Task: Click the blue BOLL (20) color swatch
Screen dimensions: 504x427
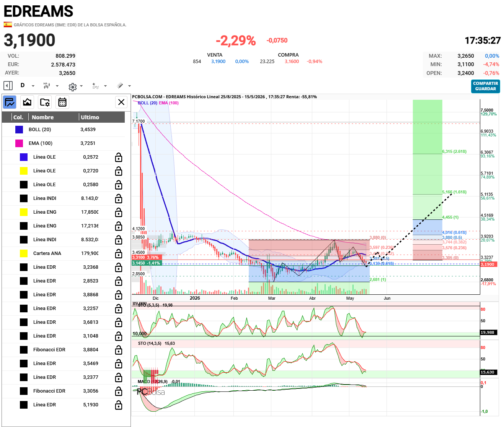Action: pyautogui.click(x=19, y=130)
